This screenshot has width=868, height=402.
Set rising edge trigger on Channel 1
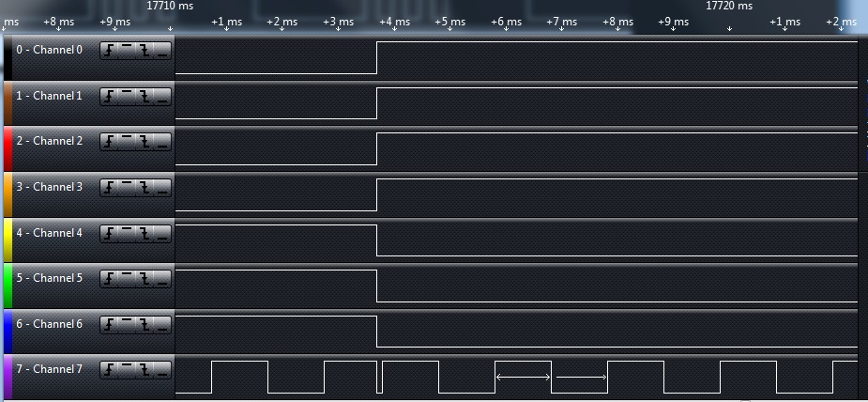(109, 97)
